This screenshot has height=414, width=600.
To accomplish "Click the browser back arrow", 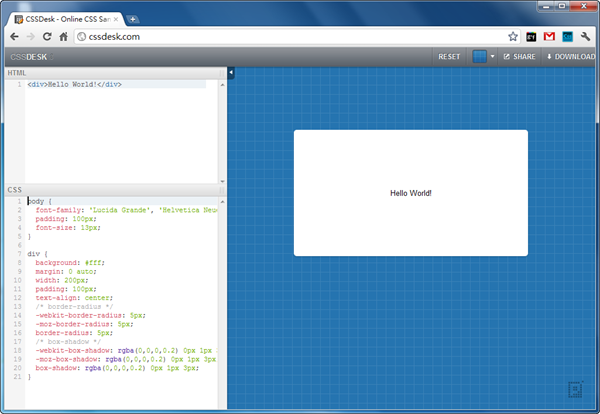I will click(x=12, y=36).
